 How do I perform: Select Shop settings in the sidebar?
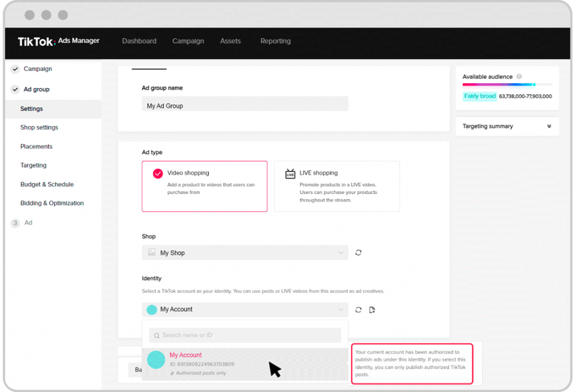39,128
